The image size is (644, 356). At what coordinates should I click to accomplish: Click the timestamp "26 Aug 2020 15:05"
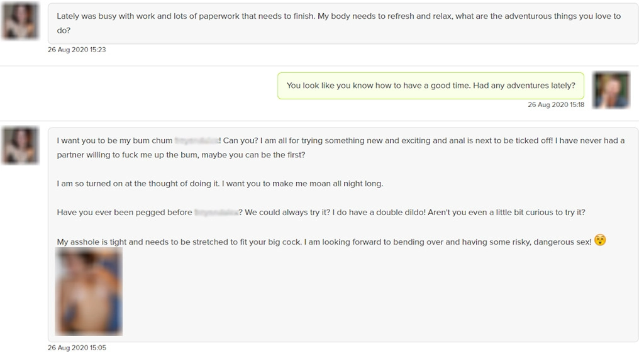pos(77,348)
